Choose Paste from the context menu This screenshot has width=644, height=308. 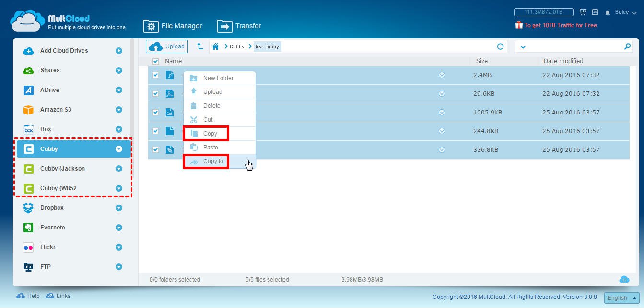220,148
